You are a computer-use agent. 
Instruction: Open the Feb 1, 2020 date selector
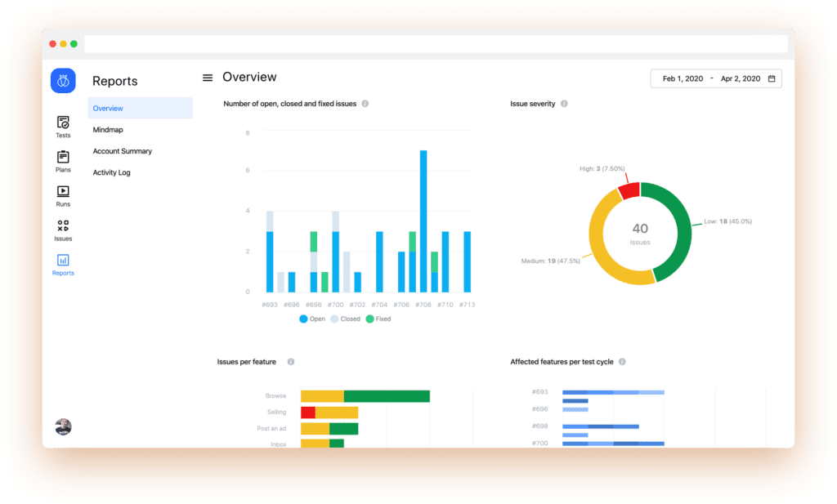pyautogui.click(x=682, y=78)
